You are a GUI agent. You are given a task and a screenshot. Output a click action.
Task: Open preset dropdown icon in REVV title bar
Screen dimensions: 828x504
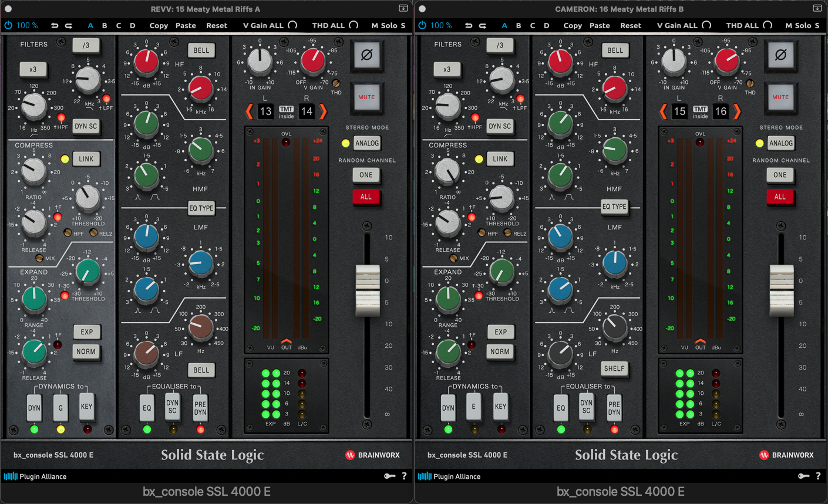[x=403, y=8]
